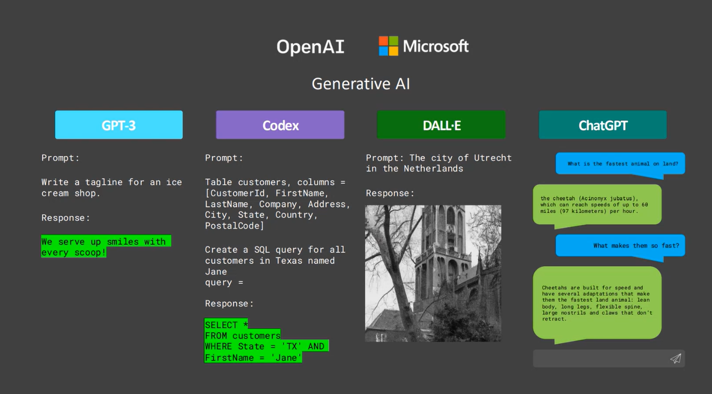This screenshot has width=712, height=394.
Task: Click 'Create a SQL query for all' line
Action: [x=275, y=250]
